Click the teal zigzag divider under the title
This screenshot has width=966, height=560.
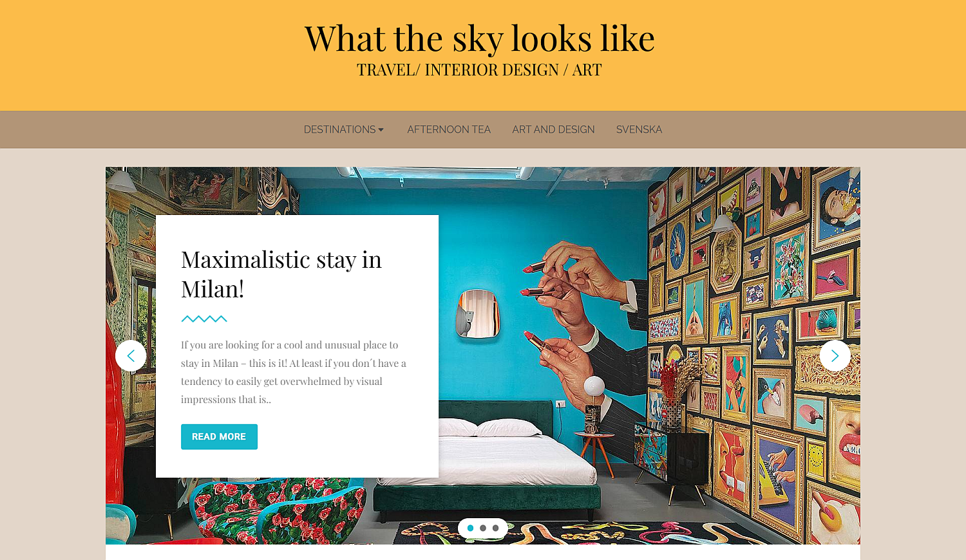[x=204, y=319]
